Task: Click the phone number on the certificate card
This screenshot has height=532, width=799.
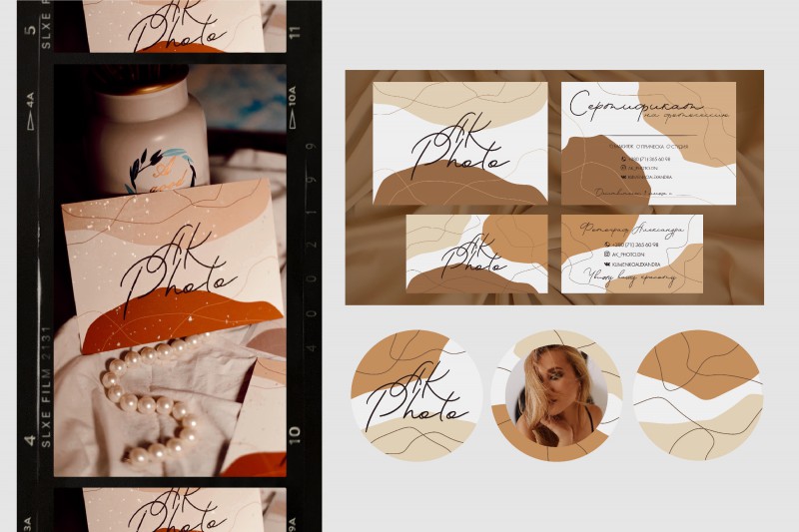Action: [x=648, y=159]
